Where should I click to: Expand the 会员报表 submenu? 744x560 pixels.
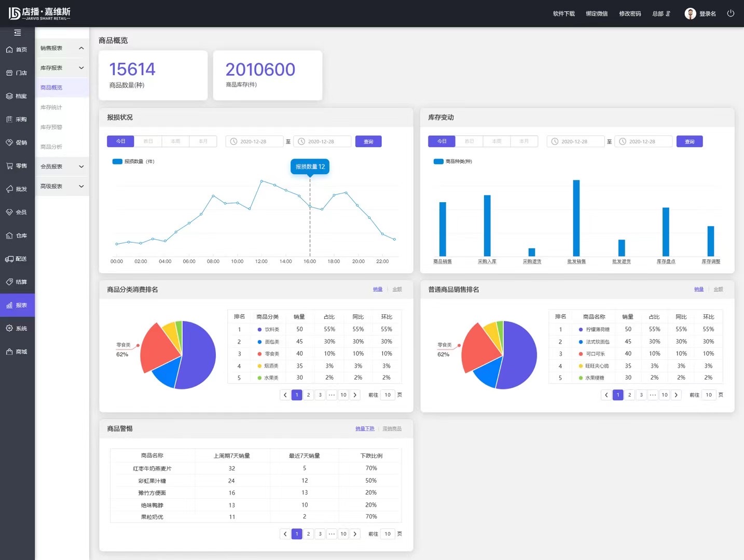[62, 166]
